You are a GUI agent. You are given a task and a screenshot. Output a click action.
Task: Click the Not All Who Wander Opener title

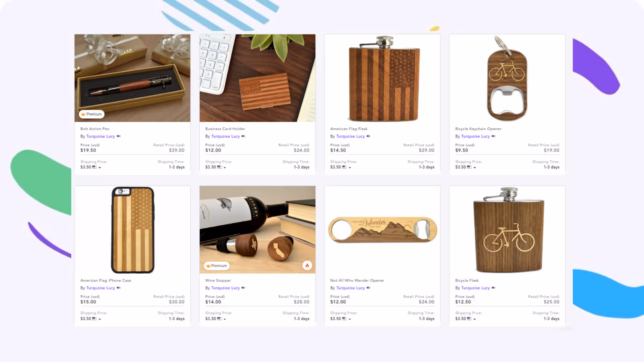[x=357, y=280]
